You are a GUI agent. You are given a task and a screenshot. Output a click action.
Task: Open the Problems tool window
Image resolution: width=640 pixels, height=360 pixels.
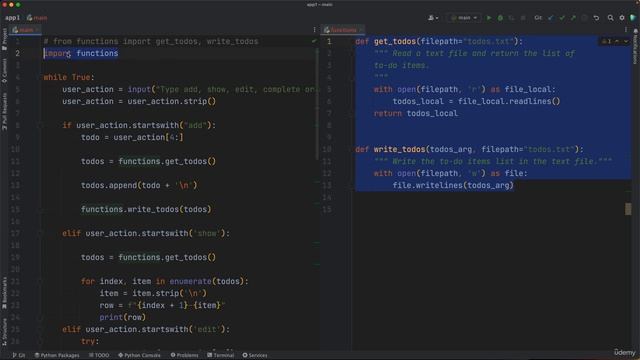(x=184, y=355)
